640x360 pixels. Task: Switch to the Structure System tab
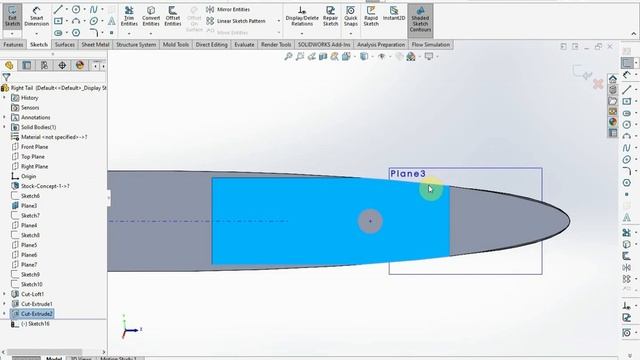coord(136,44)
